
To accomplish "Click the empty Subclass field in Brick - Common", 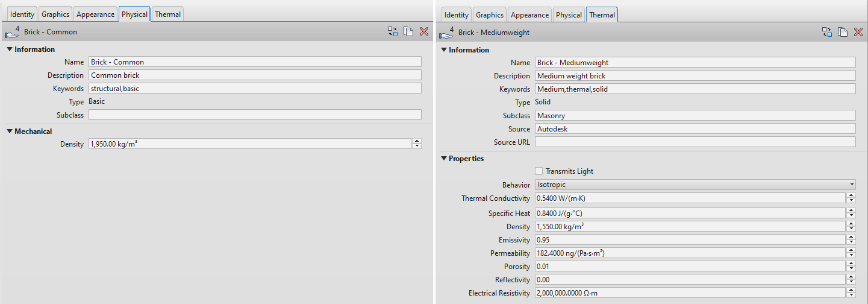I will (255, 115).
